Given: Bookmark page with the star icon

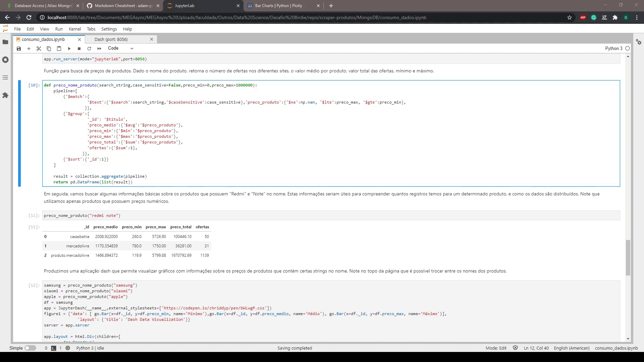Looking at the screenshot, I should tap(570, 17).
